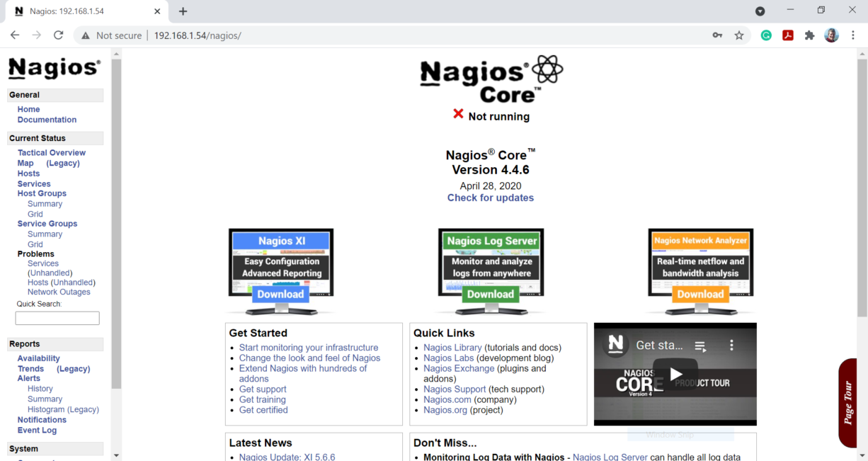
Task: Open the Adobe Acrobat extension
Action: 787,35
